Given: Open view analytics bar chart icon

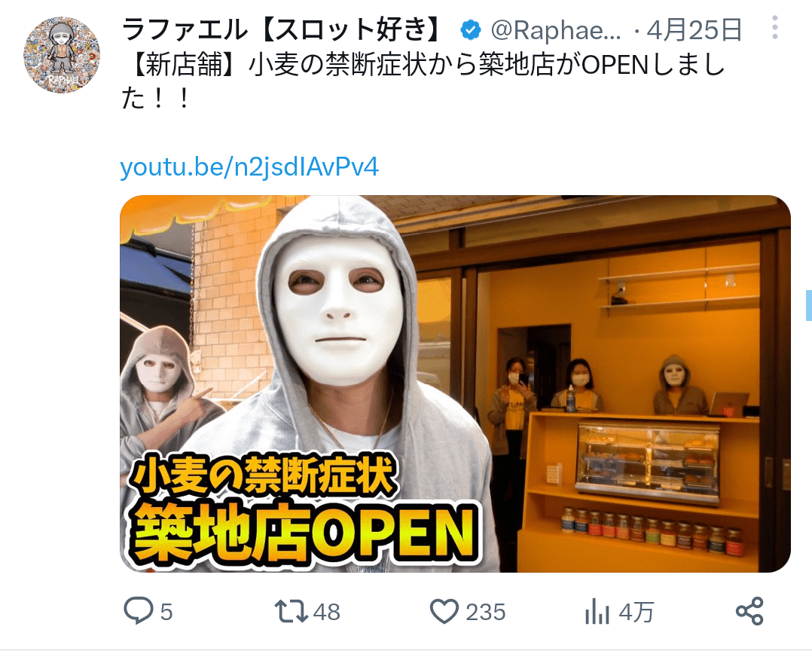Looking at the screenshot, I should (597, 612).
